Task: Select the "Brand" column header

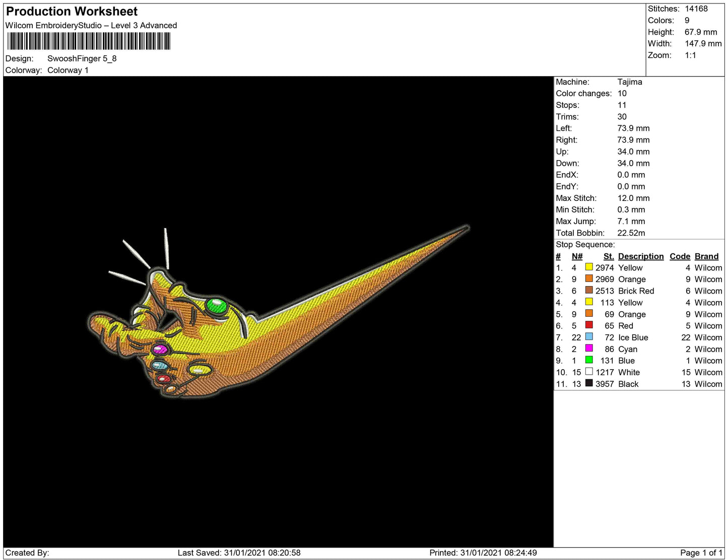Action: pos(707,256)
